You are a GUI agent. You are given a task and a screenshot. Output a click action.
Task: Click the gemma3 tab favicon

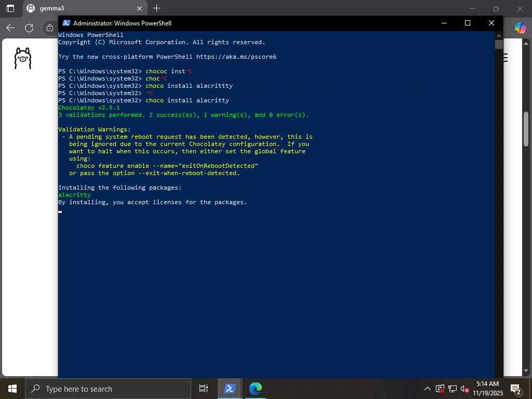pos(31,8)
